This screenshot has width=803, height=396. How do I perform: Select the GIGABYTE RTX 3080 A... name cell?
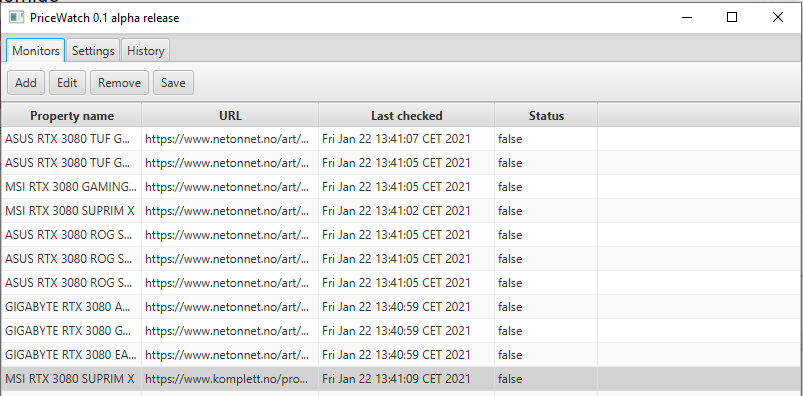tap(71, 307)
